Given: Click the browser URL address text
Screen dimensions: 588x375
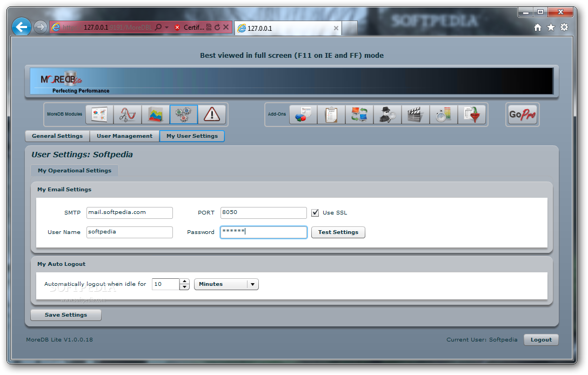Looking at the screenshot, I should [107, 28].
